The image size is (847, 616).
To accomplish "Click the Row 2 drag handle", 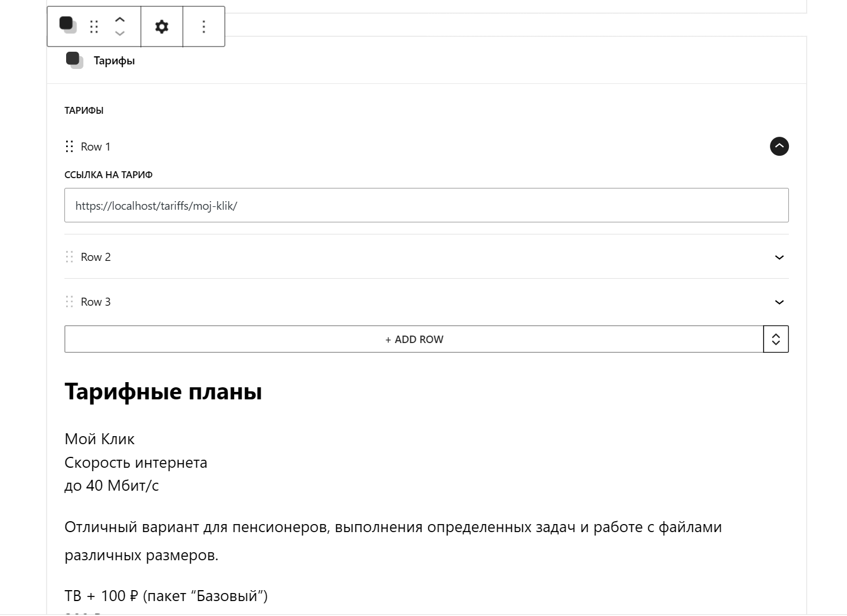I will [70, 257].
